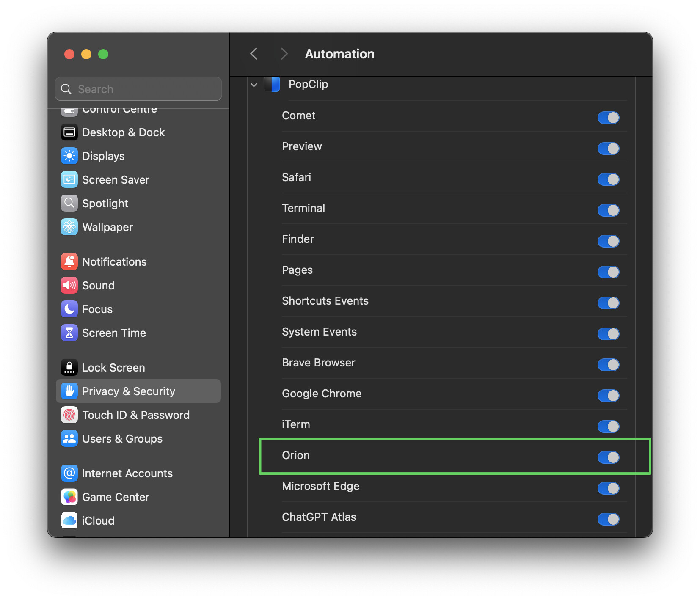This screenshot has height=600, width=700.
Task: Click the Wallpaper flower icon
Action: pyautogui.click(x=69, y=227)
